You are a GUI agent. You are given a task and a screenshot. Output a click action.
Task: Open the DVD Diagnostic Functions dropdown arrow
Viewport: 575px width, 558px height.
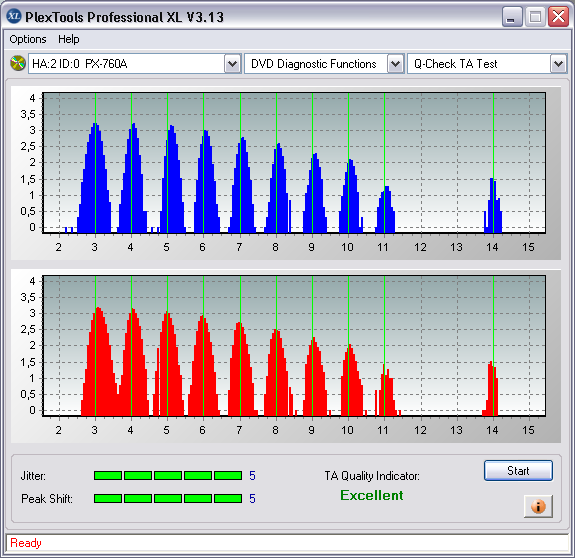[x=395, y=64]
